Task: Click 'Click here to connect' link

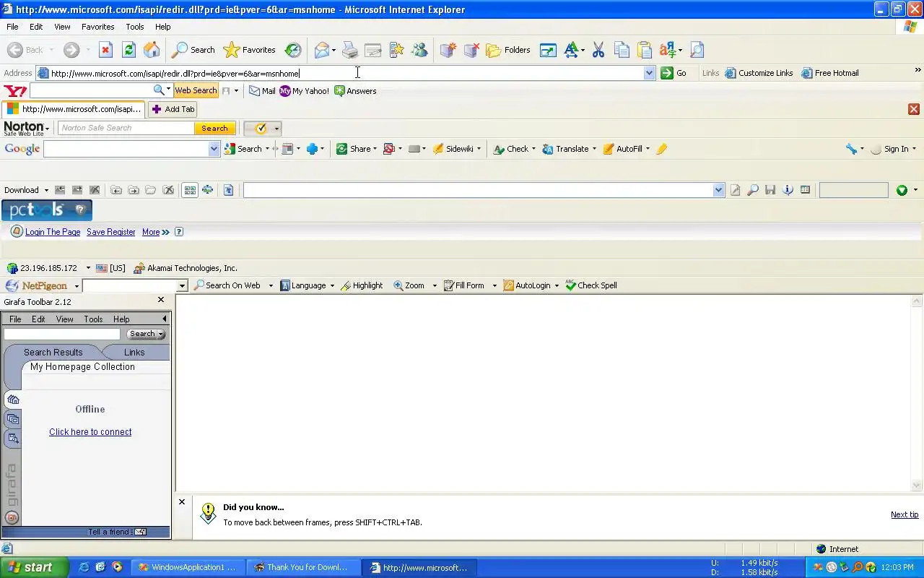Action: pyautogui.click(x=90, y=432)
